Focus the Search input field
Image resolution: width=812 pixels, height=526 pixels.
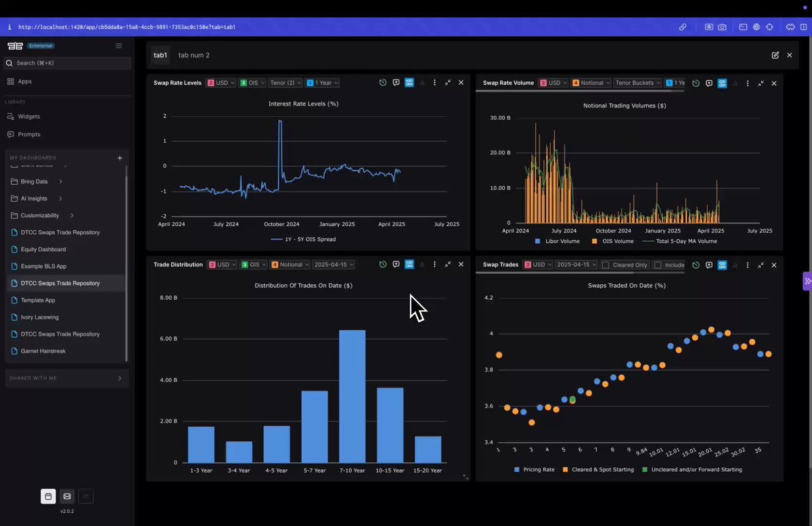67,63
